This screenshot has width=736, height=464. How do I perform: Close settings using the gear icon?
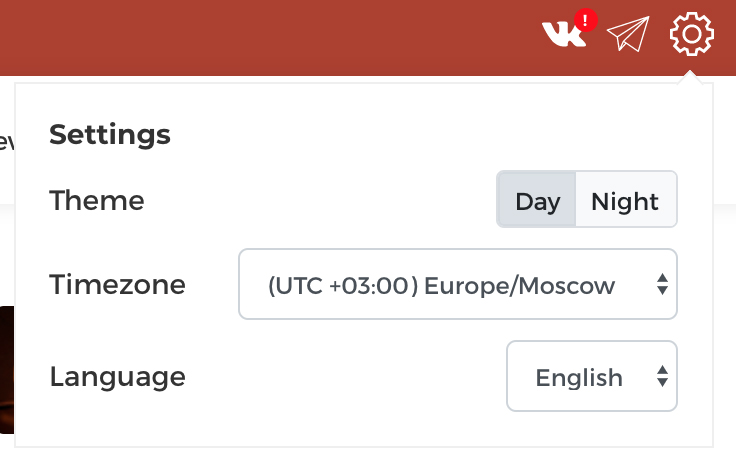pyautogui.click(x=692, y=35)
